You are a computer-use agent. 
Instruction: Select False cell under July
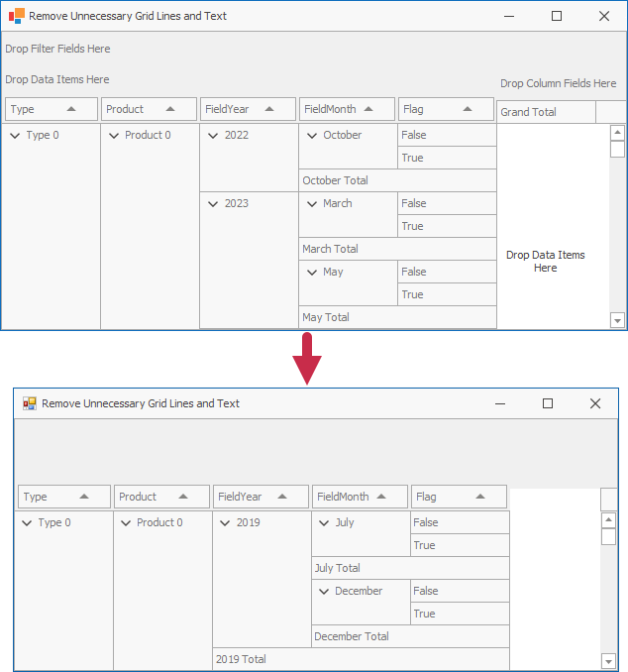coord(460,522)
